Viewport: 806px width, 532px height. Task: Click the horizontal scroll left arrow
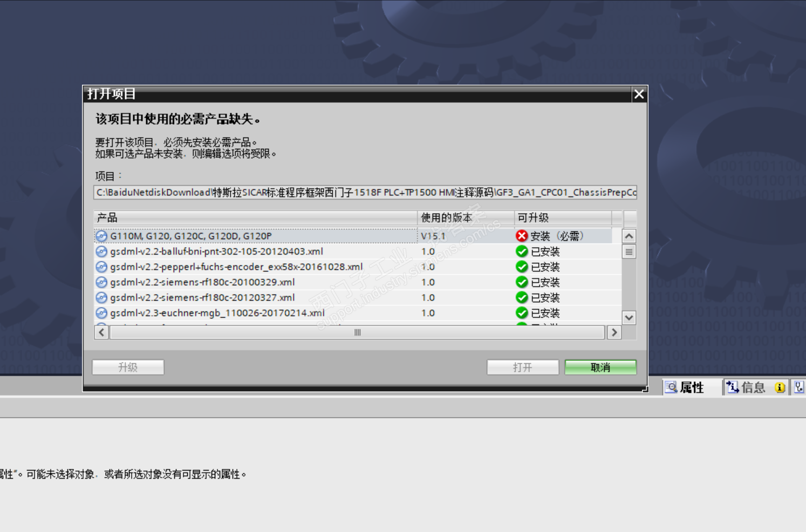[101, 332]
